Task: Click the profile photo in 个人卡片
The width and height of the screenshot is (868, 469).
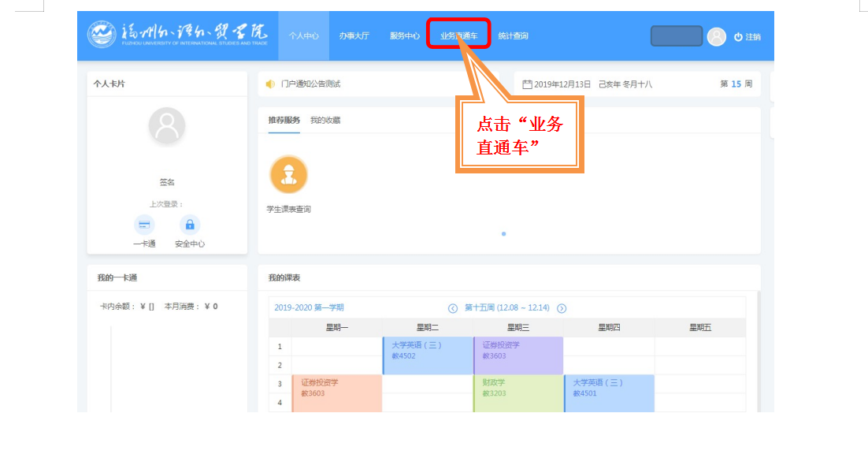Action: (167, 125)
